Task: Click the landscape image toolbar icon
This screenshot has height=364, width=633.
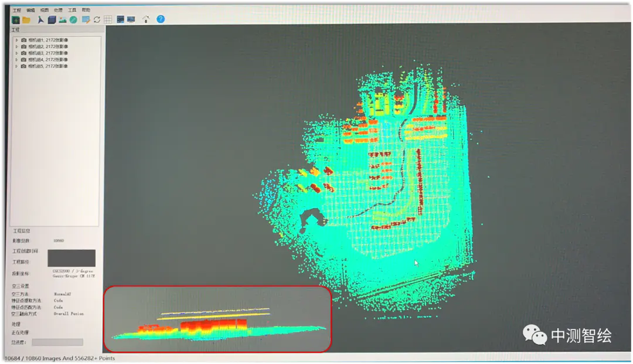Action: [63, 19]
